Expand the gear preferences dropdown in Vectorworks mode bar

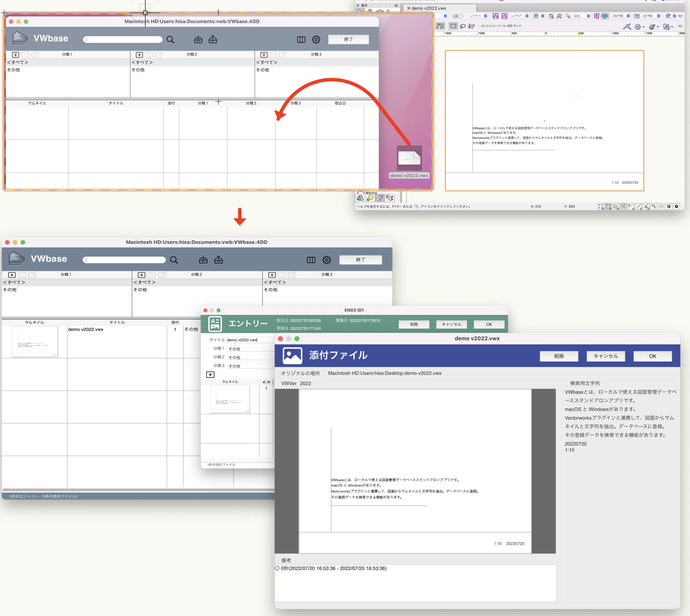pos(644,27)
